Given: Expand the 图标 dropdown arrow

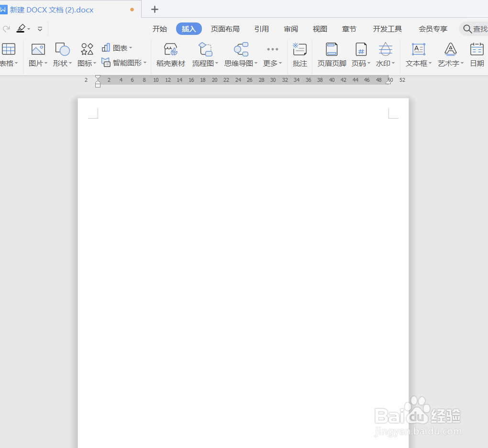Looking at the screenshot, I should point(95,63).
